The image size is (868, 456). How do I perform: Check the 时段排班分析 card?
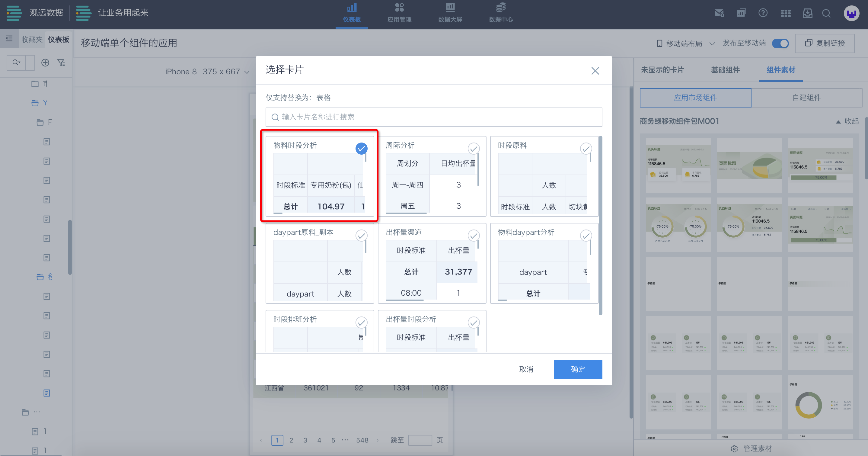pyautogui.click(x=361, y=323)
